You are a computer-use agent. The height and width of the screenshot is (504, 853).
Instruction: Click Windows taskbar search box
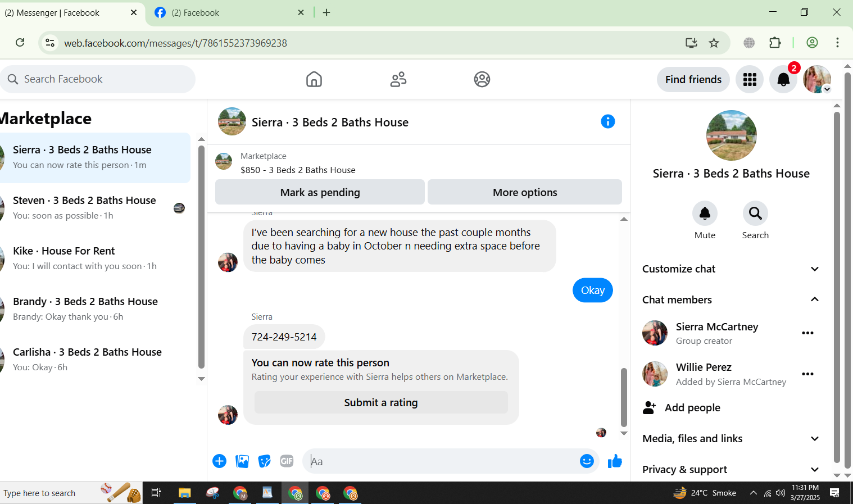[x=71, y=493]
